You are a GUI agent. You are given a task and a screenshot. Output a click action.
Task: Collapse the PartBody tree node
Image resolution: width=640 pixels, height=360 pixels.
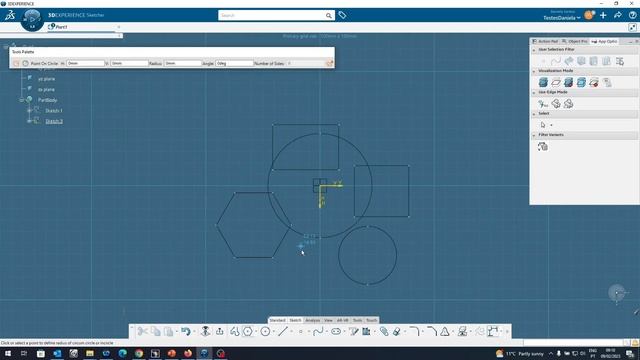[21, 100]
